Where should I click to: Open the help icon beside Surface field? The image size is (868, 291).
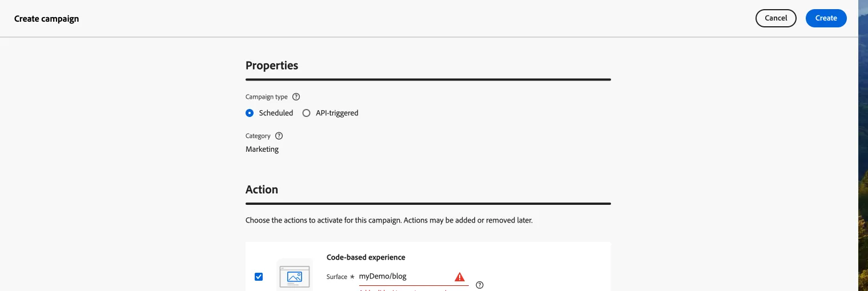(480, 285)
